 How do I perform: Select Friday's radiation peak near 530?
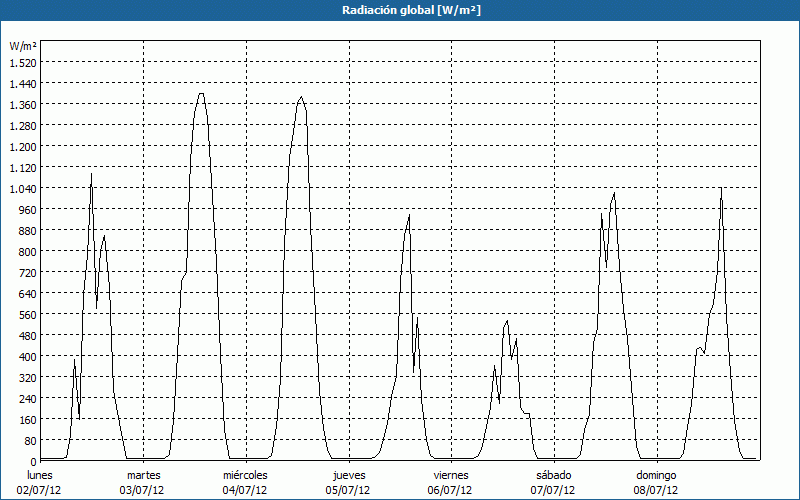(507, 321)
